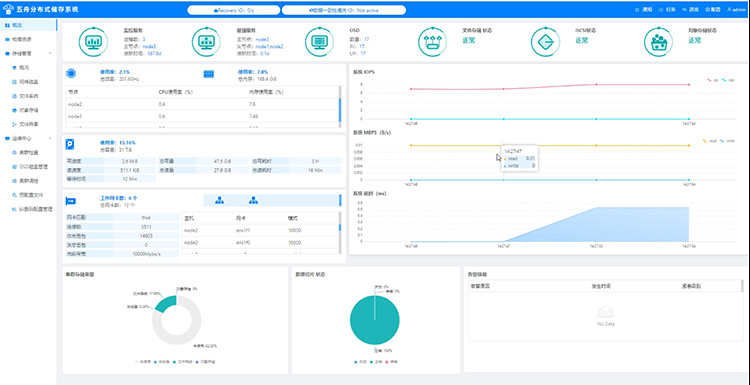The width and height of the screenshot is (750, 385).
Task: Click the network card icon
Action: point(71,201)
